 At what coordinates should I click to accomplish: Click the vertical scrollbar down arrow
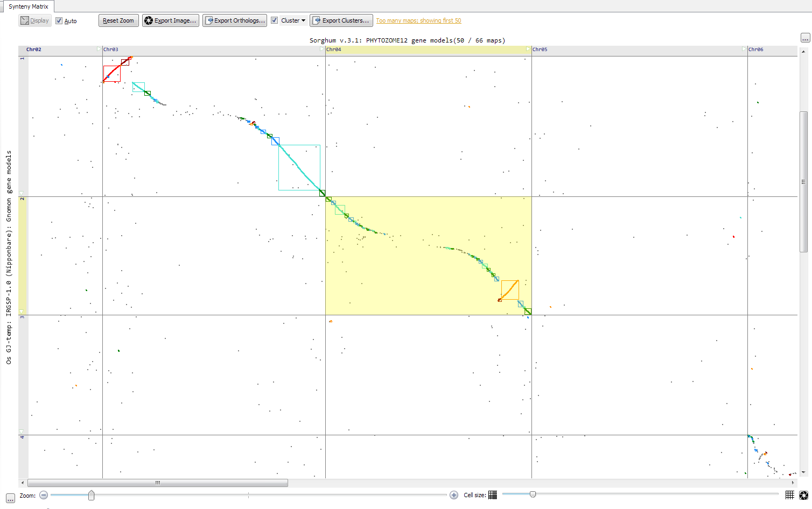(803, 472)
